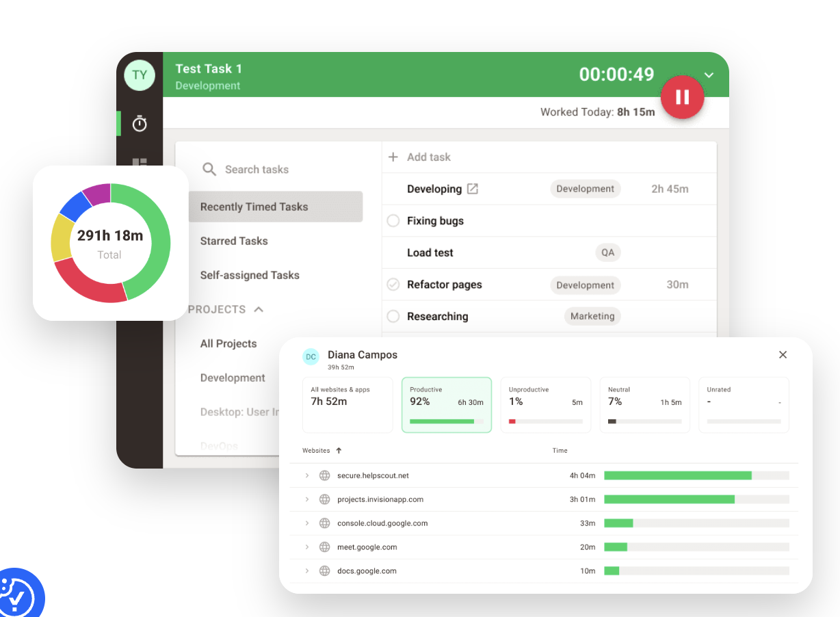Close the Diana Campos activity panel
This screenshot has width=840, height=617.
tap(783, 354)
